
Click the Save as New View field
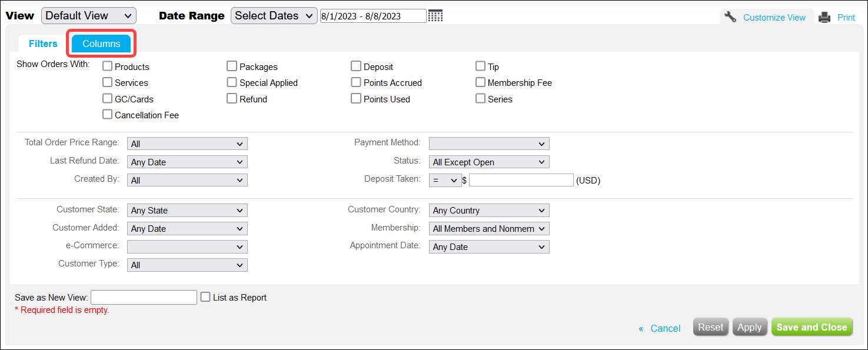(144, 297)
